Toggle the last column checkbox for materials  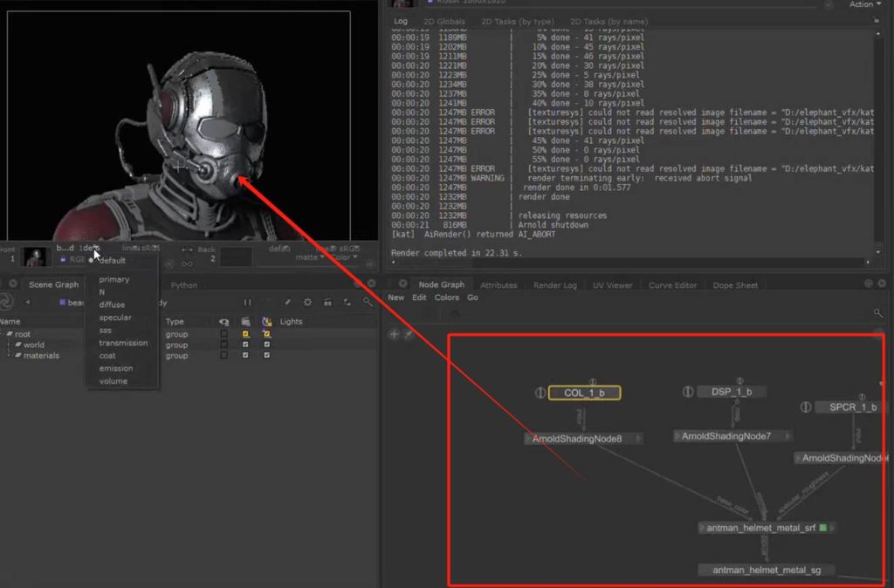[x=266, y=356]
